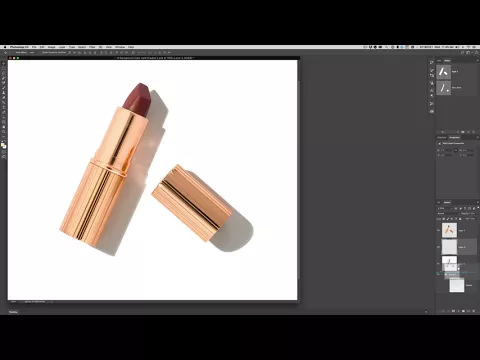
Task: Select the Quick Selection tool
Action: point(4,78)
